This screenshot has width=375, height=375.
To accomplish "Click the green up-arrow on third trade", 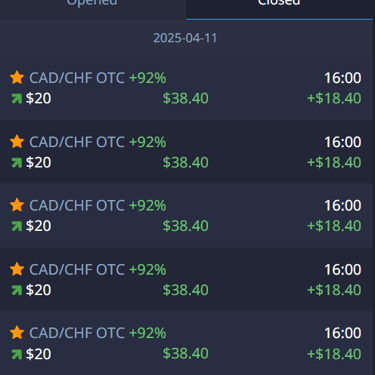I will [x=16, y=226].
